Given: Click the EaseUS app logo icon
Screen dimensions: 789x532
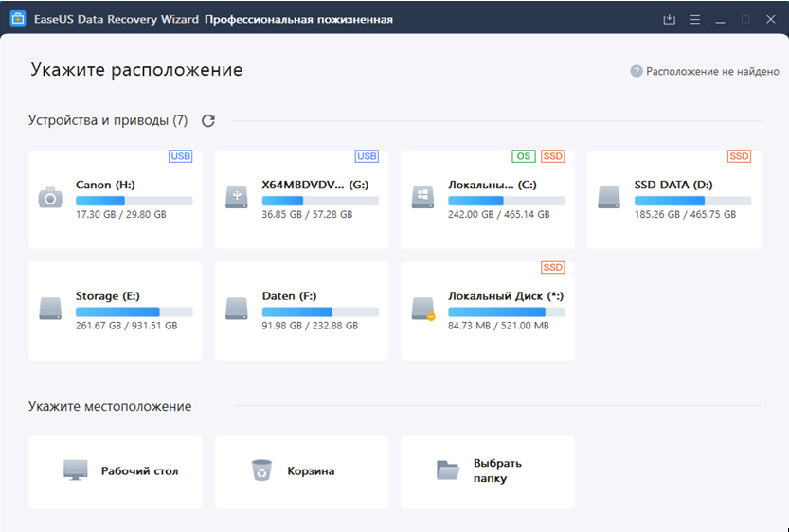Looking at the screenshot, I should (x=18, y=19).
